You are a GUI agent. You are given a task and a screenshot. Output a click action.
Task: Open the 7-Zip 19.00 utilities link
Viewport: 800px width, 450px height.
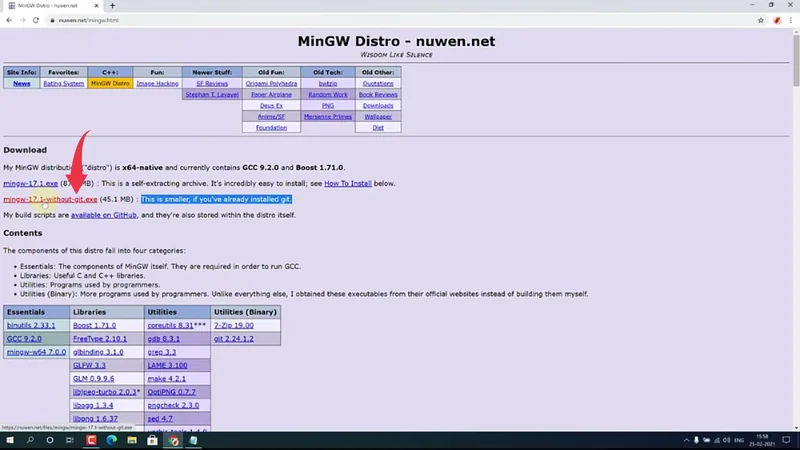(x=234, y=325)
